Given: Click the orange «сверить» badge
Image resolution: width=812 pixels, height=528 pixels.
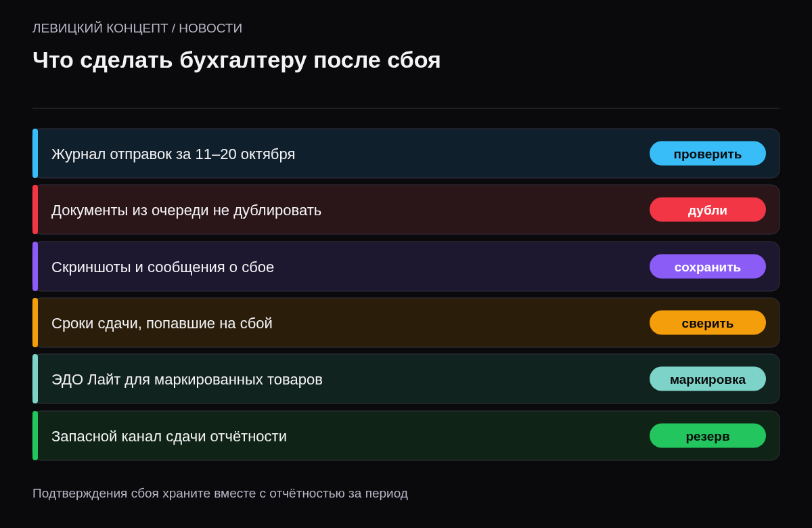Looking at the screenshot, I should (708, 323).
